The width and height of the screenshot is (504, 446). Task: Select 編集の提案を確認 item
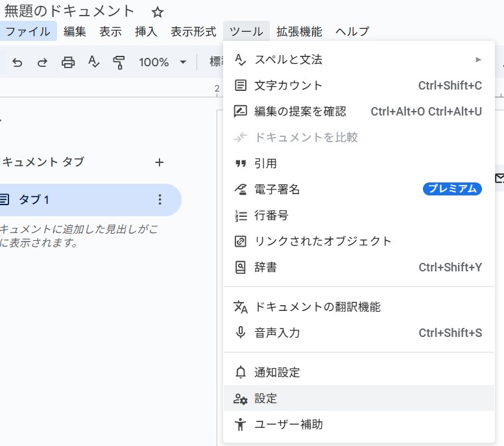pyautogui.click(x=359, y=112)
